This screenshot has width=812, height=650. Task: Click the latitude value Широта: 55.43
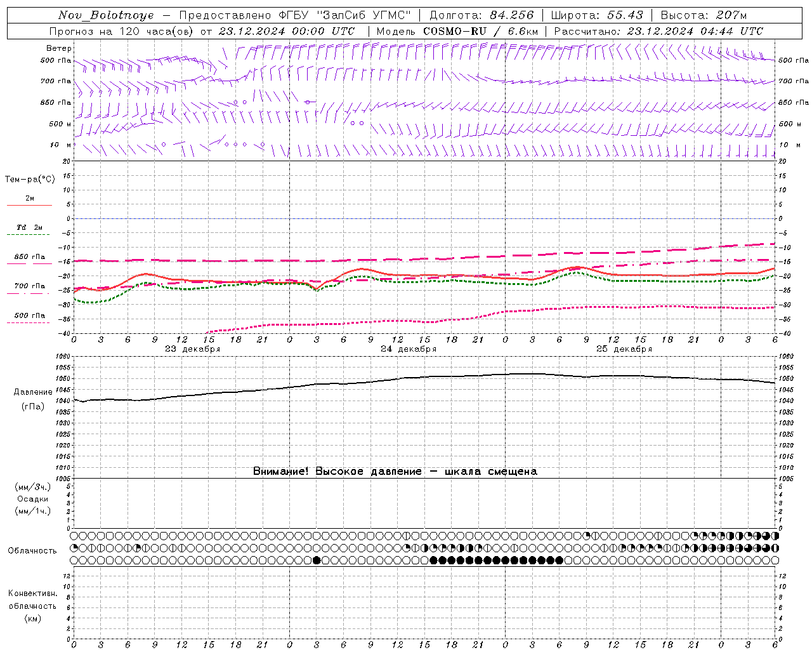pos(597,15)
